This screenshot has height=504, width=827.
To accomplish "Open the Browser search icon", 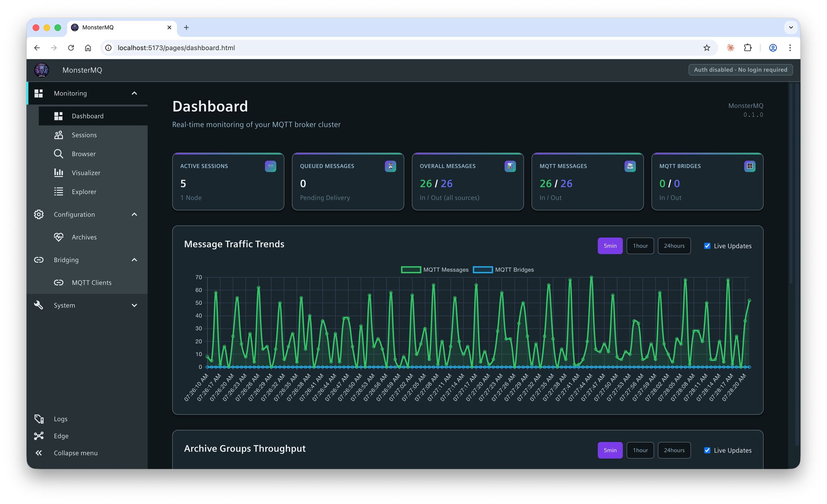I will (59, 154).
